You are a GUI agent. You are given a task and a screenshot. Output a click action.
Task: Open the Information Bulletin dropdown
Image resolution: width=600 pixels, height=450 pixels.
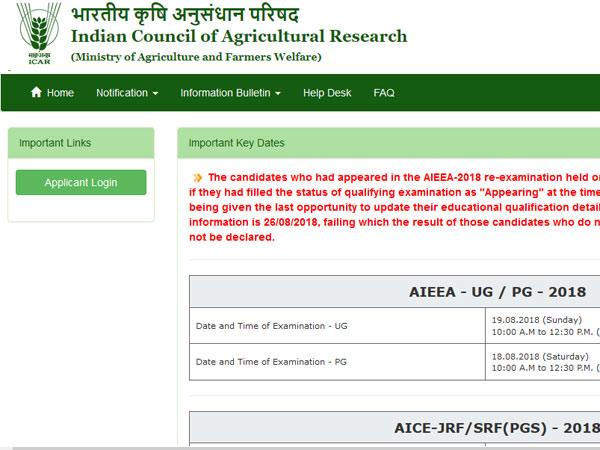click(230, 93)
